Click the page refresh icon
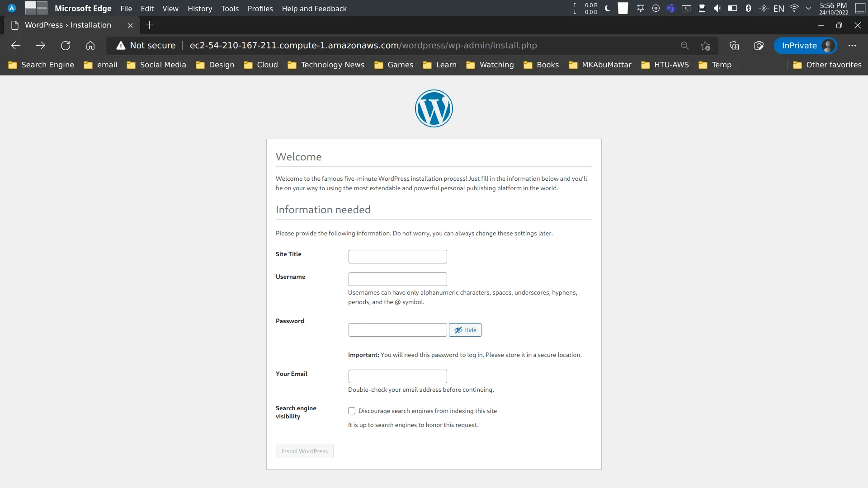The image size is (868, 488). [65, 45]
